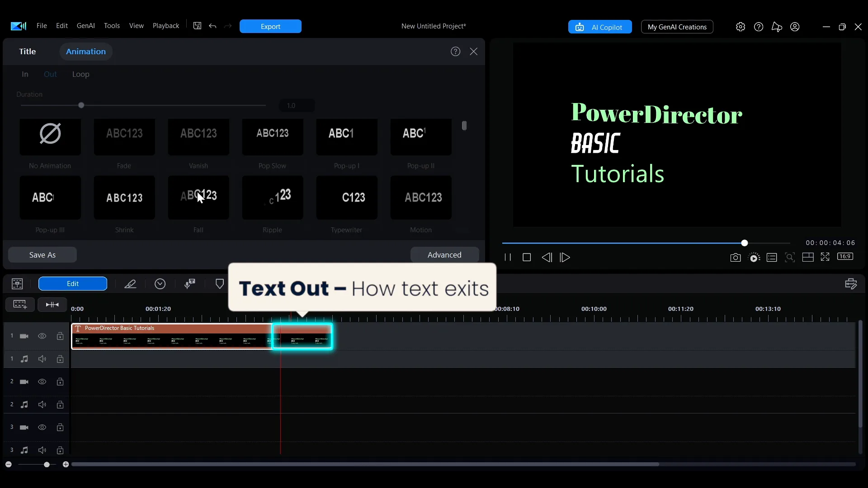Click the timeline zoom slider handle
The height and width of the screenshot is (488, 868).
click(47, 465)
